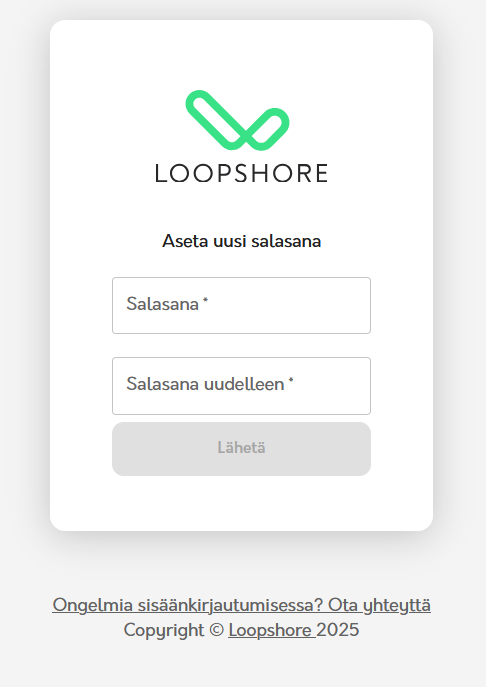Click the word Copyright in the footer
The height and width of the screenshot is (687, 486).
click(164, 630)
